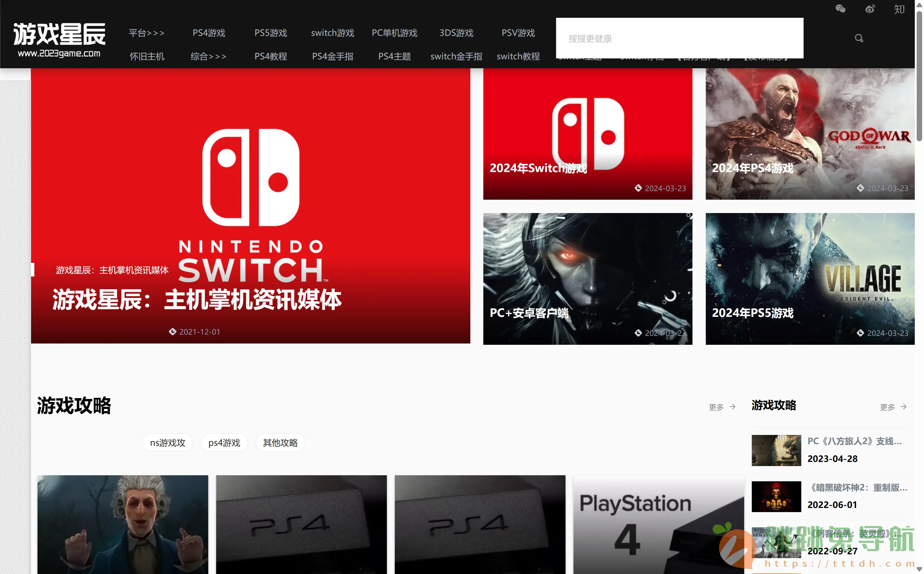Open the WeChat icon in the top bar
Viewport: 924px width, 574px height.
tap(841, 9)
